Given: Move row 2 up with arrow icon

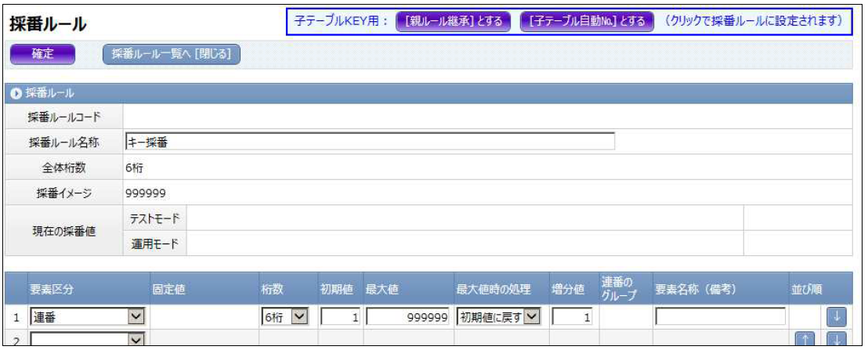Looking at the screenshot, I should (807, 340).
